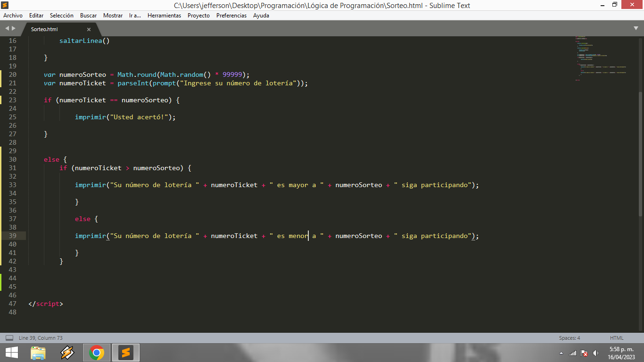Open the Ayuda menu

(x=261, y=16)
